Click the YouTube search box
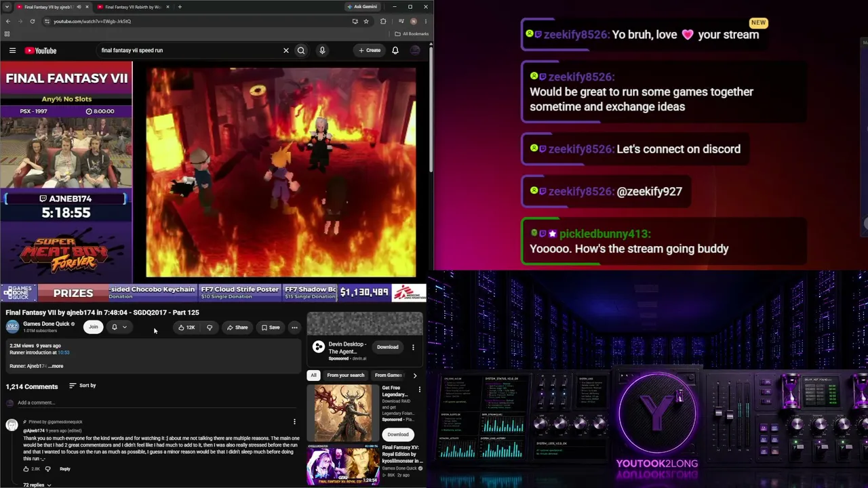868x488 pixels. pos(189,50)
